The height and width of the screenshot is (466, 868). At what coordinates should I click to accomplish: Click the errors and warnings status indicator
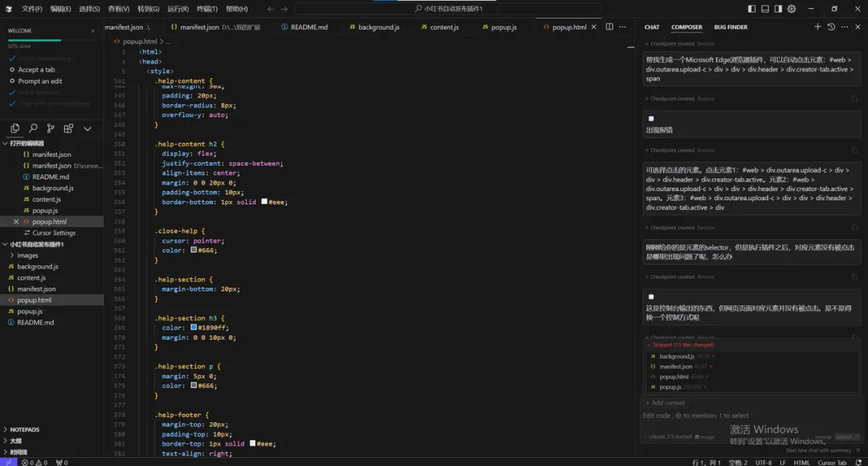(35, 462)
